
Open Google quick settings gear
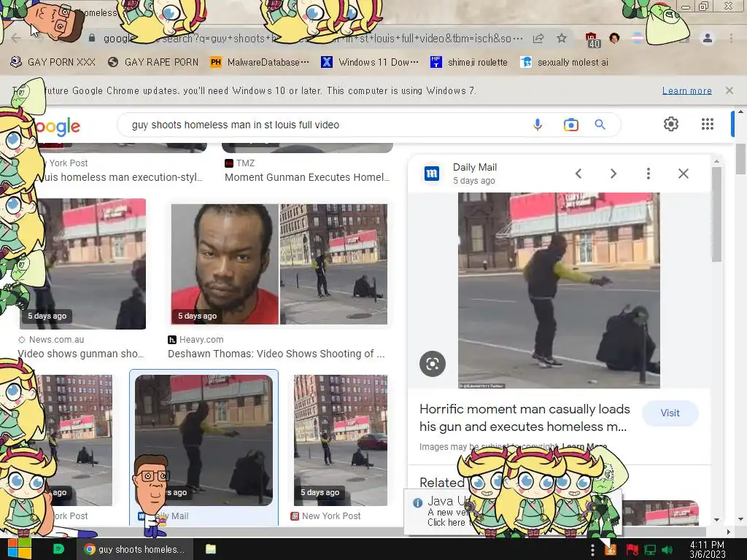tap(671, 124)
